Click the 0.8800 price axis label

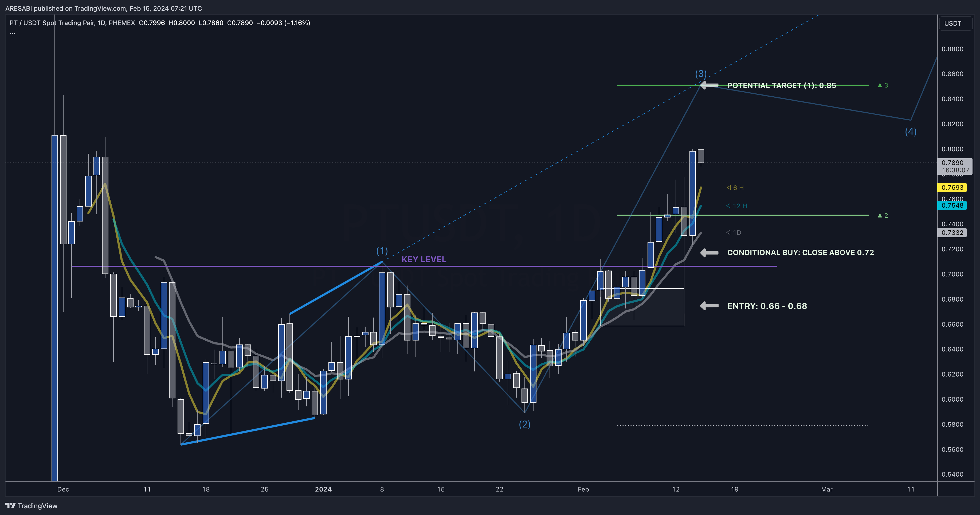click(952, 49)
